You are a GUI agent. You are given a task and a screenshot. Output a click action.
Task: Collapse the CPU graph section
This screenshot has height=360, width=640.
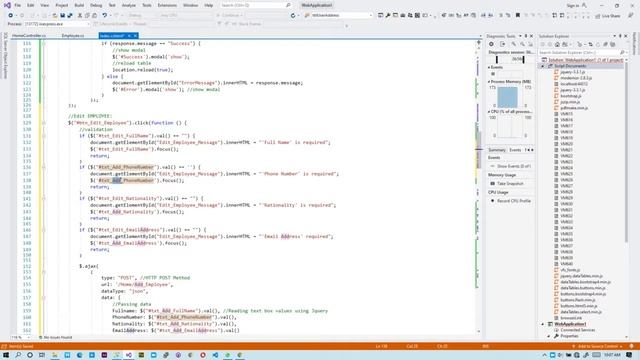click(489, 111)
